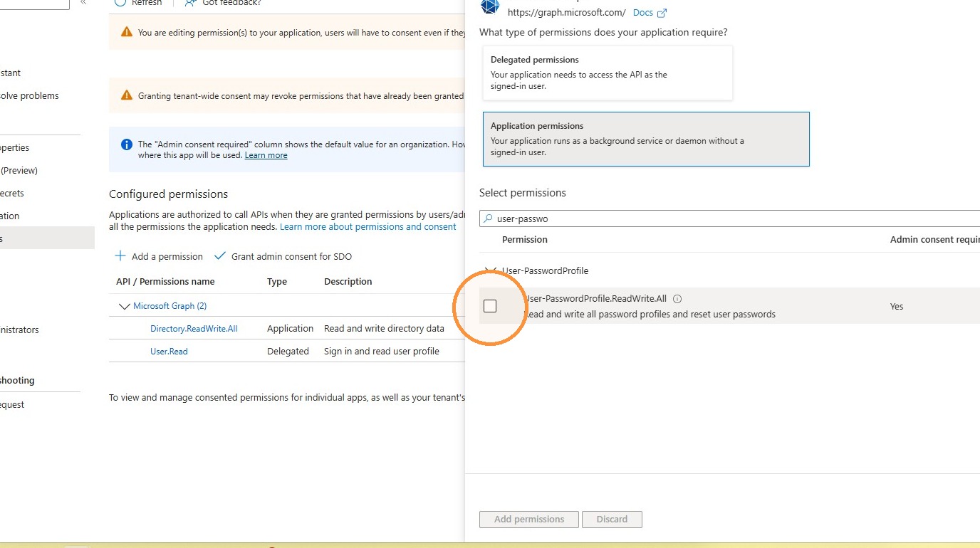This screenshot has height=548, width=980.
Task: Open the Microsoft Graph Docs link
Action: click(x=643, y=13)
